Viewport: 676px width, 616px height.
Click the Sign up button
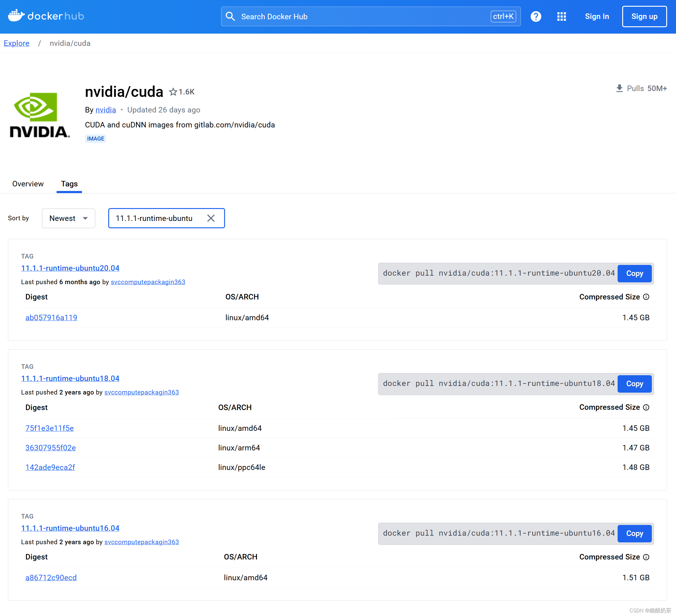644,16
